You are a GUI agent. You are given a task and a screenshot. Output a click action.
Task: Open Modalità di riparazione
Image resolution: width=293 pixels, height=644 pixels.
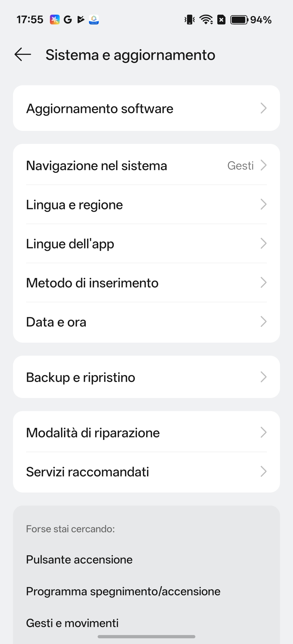pos(146,432)
